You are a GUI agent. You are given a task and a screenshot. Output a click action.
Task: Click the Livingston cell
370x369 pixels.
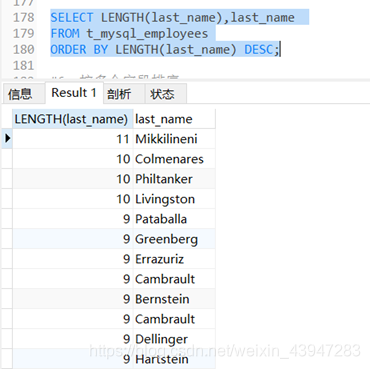click(x=174, y=199)
